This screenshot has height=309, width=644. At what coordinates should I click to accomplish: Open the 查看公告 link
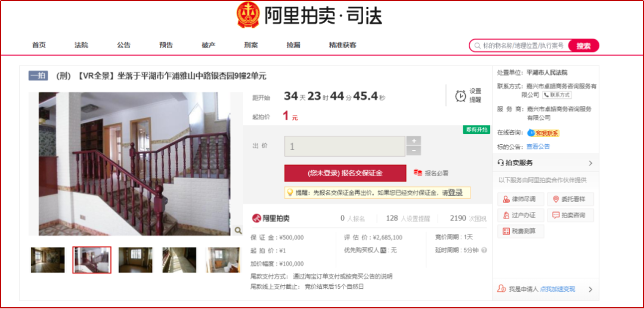[538, 146]
